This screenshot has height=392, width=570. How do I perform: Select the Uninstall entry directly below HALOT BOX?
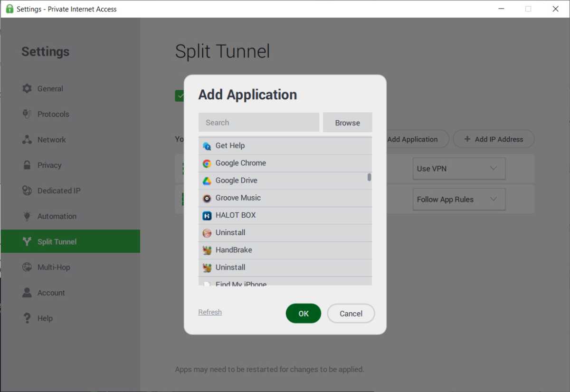[x=285, y=233]
